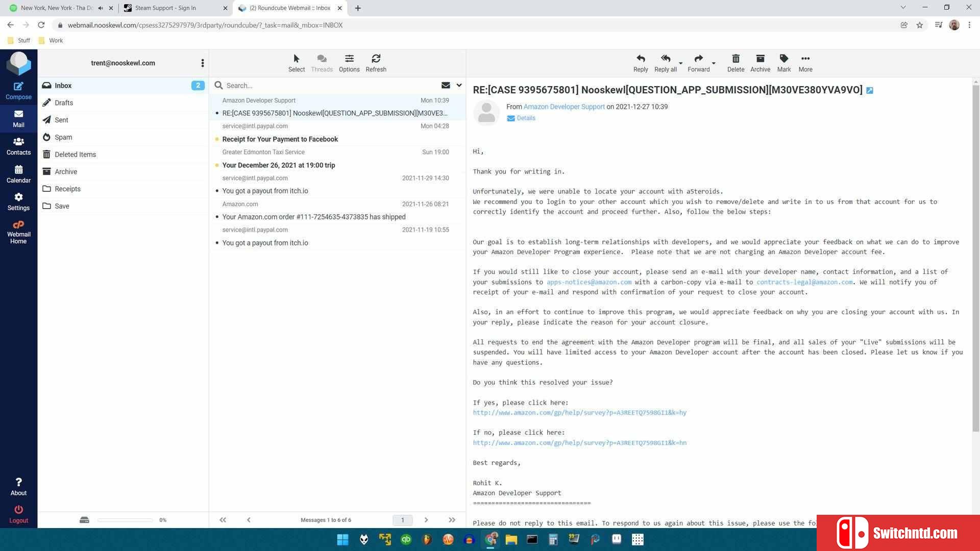Open Chrome tab search dropdown
The image size is (980, 551).
[903, 8]
